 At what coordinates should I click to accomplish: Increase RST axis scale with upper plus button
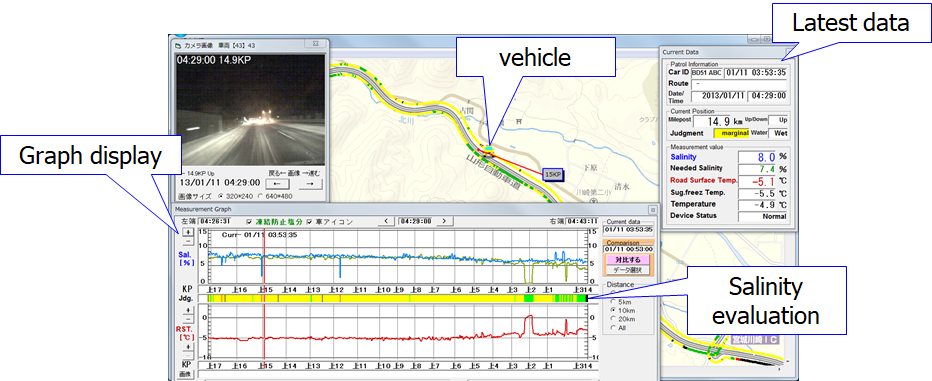point(187,310)
